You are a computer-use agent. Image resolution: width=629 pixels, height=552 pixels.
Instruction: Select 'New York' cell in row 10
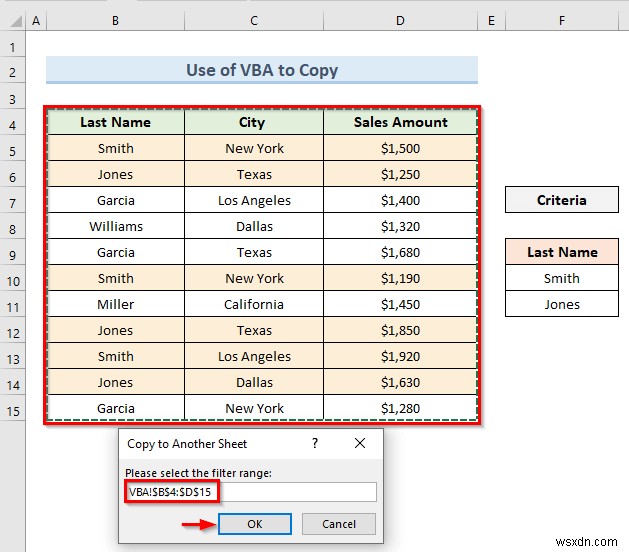pos(254,278)
